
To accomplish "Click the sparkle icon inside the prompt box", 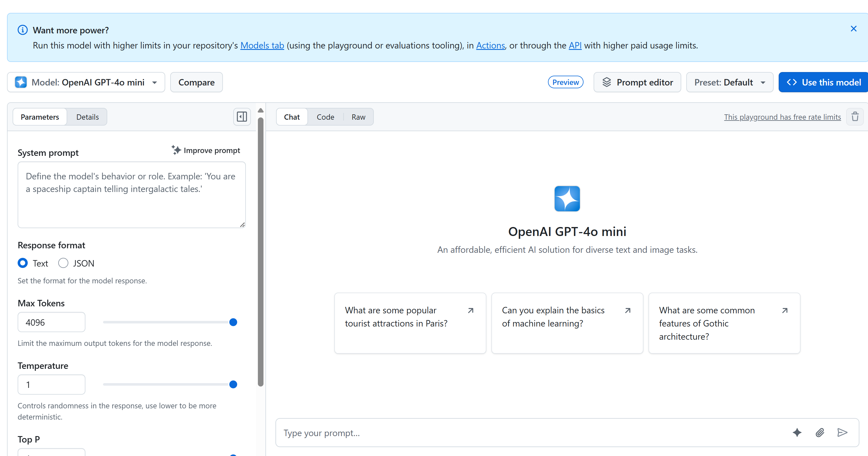I will (797, 433).
